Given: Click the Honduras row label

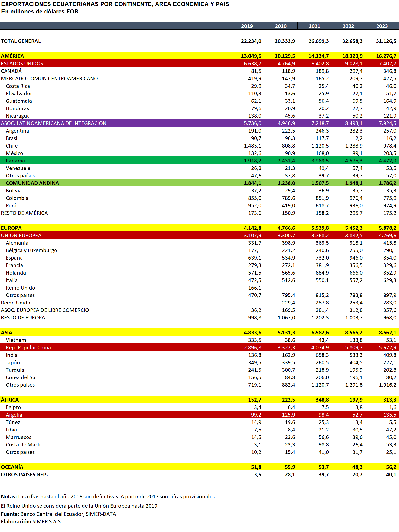Looking at the screenshot, I should click(17, 108).
